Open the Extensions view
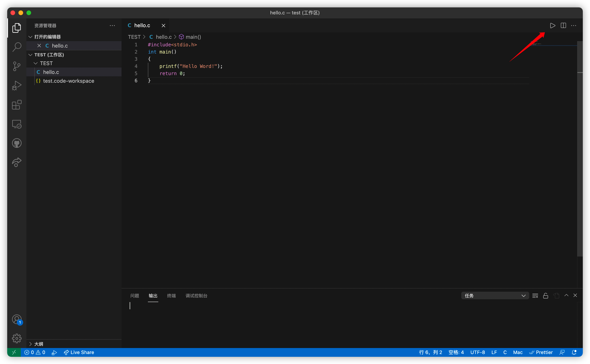This screenshot has height=364, width=590. (17, 105)
